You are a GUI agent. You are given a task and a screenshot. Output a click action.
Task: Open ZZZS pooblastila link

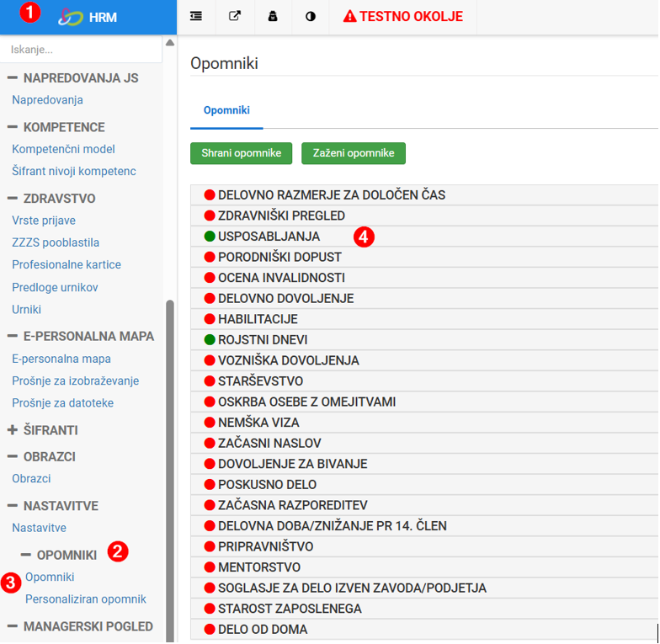coord(56,242)
